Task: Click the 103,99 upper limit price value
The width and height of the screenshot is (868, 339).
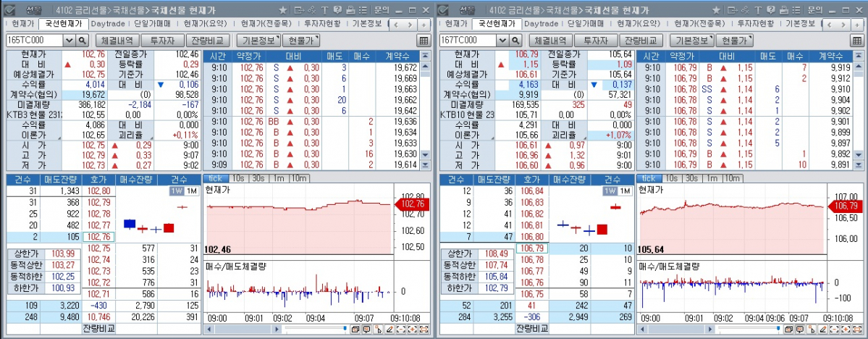Action: click(62, 254)
